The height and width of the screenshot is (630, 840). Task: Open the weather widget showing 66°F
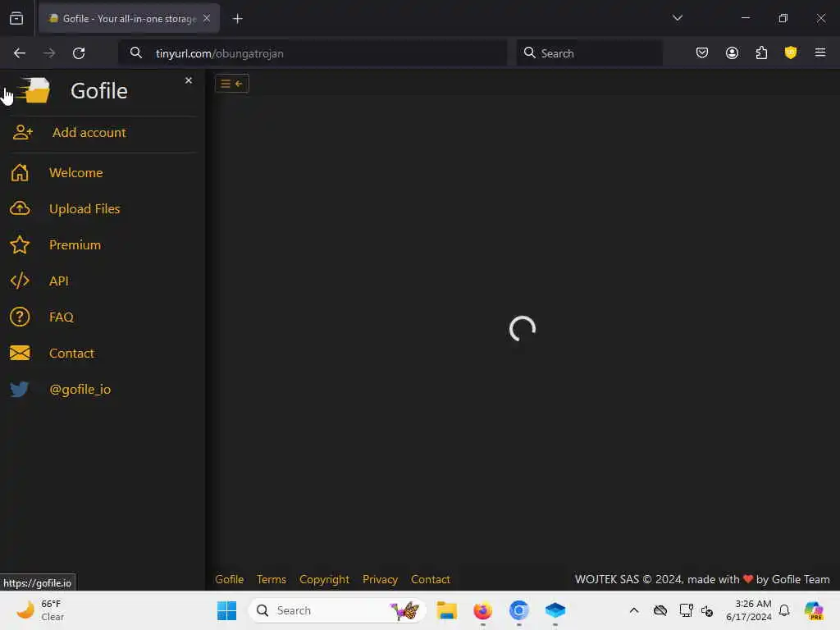coord(40,610)
